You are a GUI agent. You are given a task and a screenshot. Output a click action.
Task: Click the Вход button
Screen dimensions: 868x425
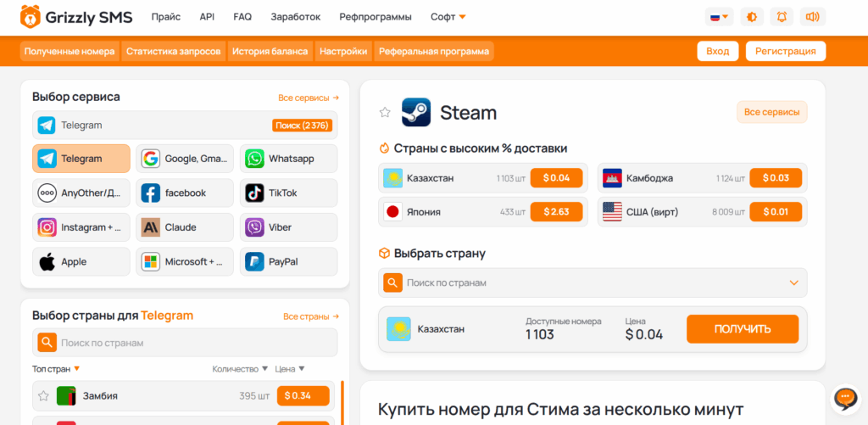click(718, 51)
